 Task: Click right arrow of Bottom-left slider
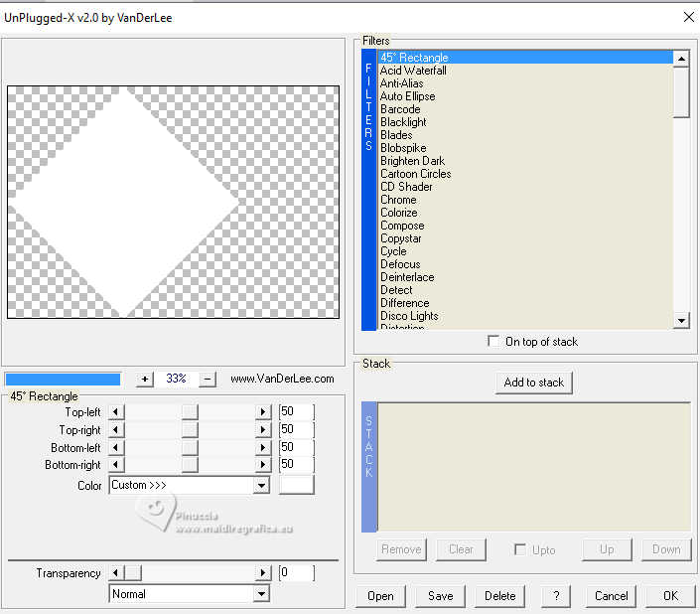263,447
